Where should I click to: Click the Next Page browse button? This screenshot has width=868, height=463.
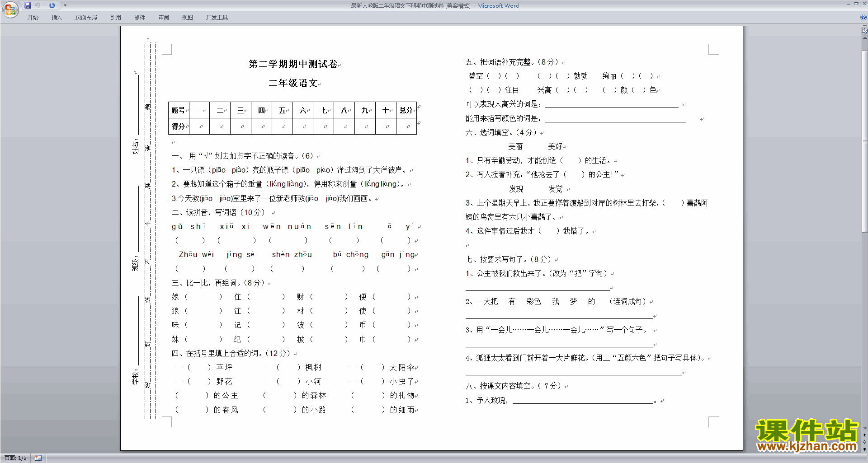tap(865, 449)
